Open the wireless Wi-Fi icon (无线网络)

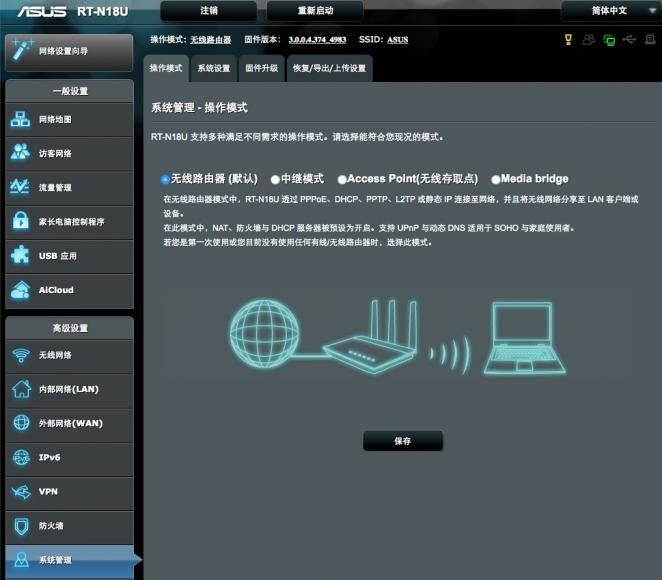21,355
